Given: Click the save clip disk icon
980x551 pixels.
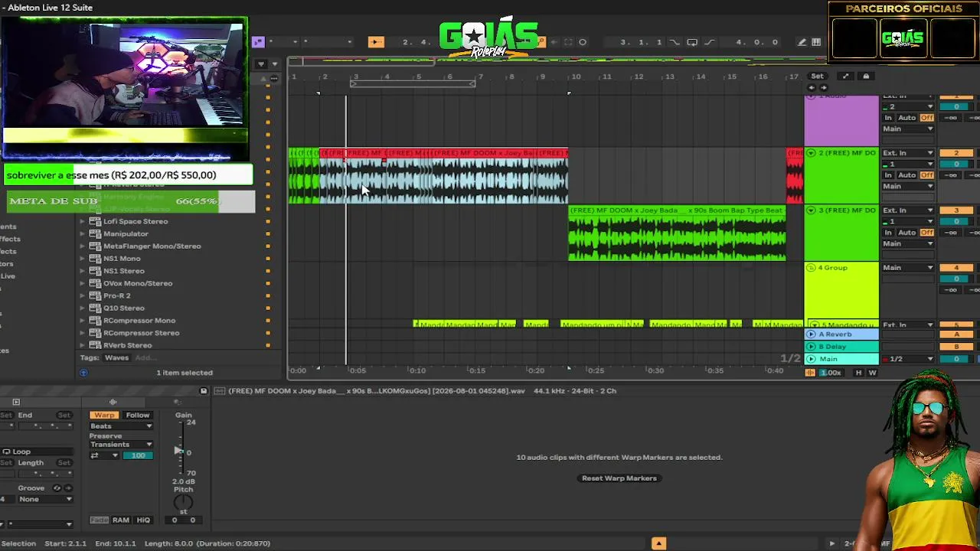Looking at the screenshot, I should pyautogui.click(x=204, y=391).
